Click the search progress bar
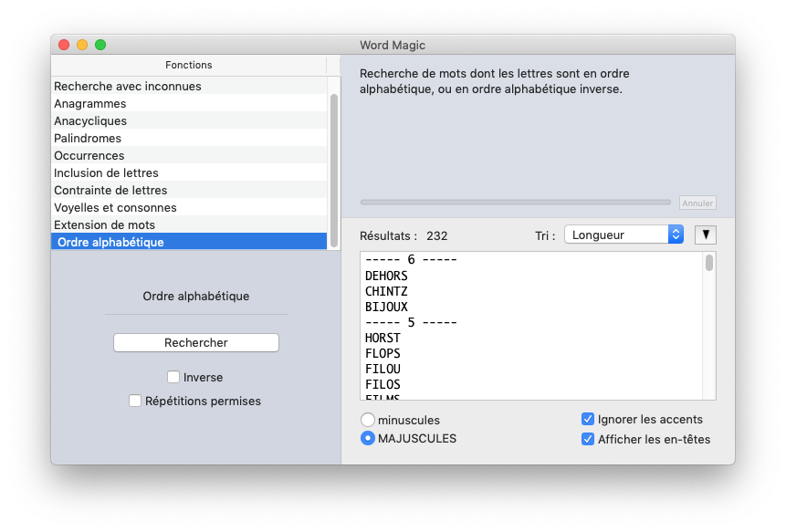Viewport: 786px width, 532px height. click(517, 202)
